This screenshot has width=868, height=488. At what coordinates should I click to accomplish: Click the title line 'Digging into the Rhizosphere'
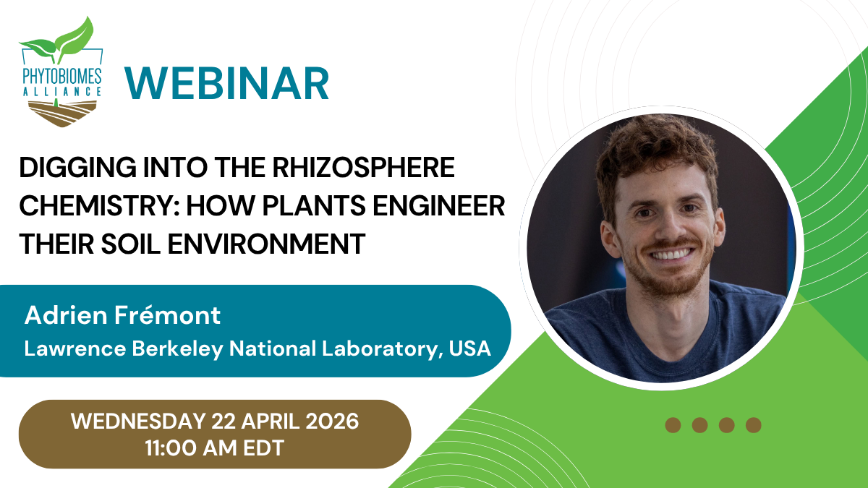coord(237,169)
